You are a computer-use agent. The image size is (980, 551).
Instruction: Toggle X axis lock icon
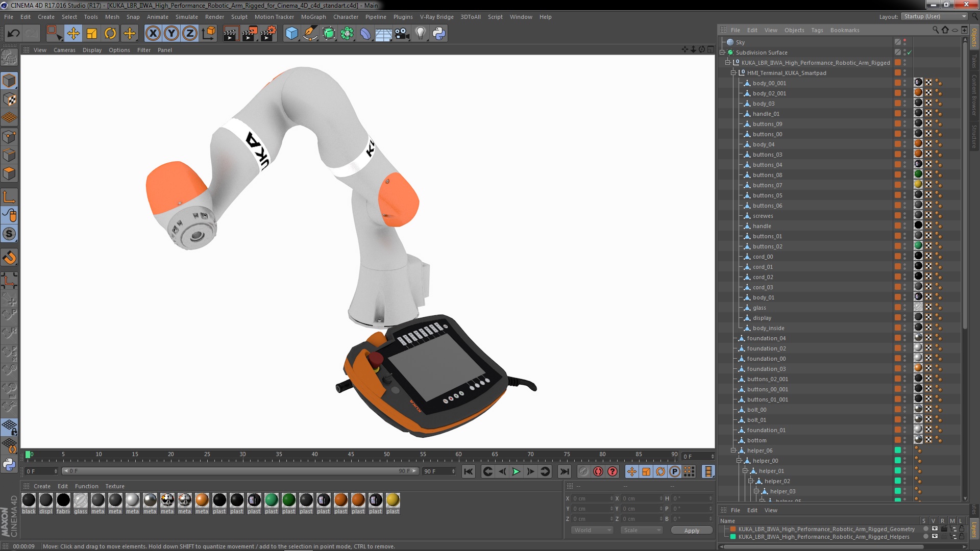(153, 34)
